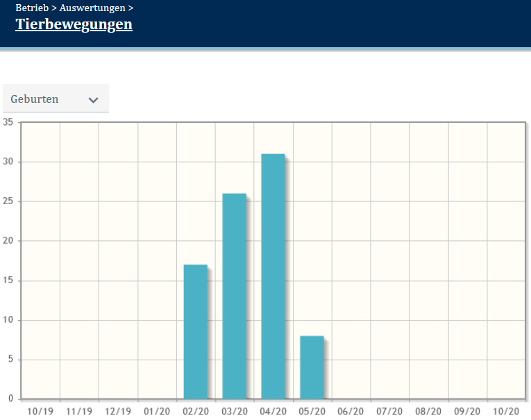Select the 06/20 x-axis label

(351, 411)
